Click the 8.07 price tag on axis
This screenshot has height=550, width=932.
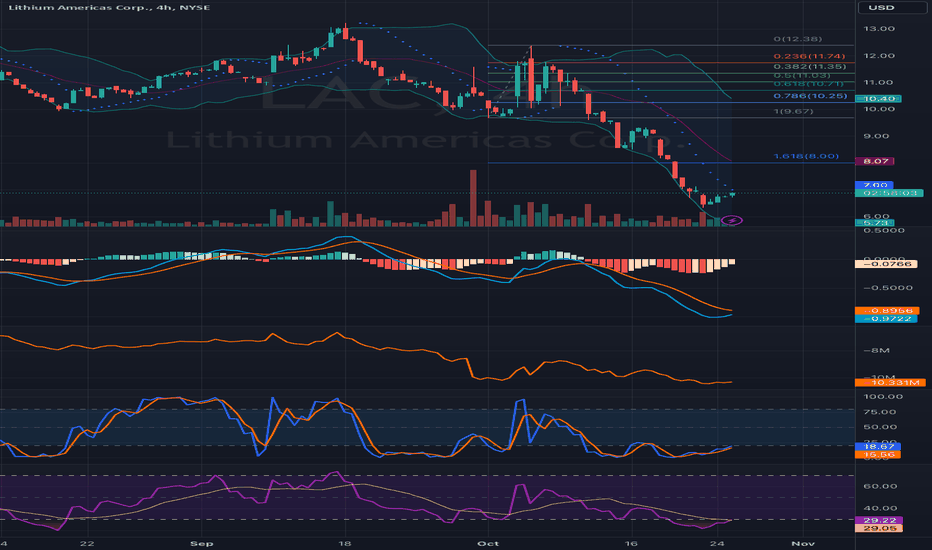point(875,161)
